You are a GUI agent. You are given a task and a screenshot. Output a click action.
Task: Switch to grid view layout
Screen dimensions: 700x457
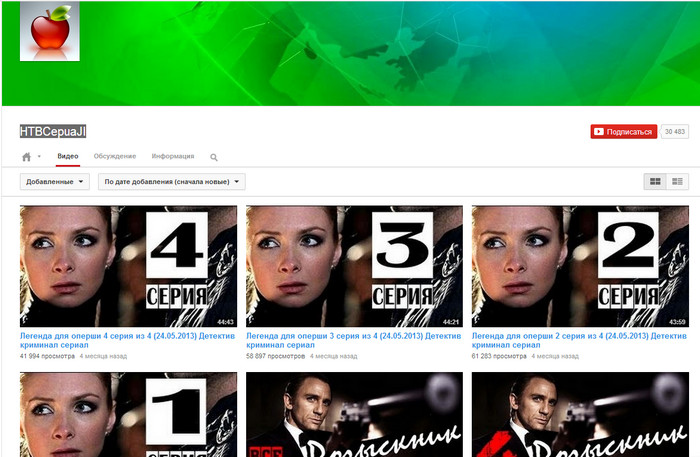655,181
